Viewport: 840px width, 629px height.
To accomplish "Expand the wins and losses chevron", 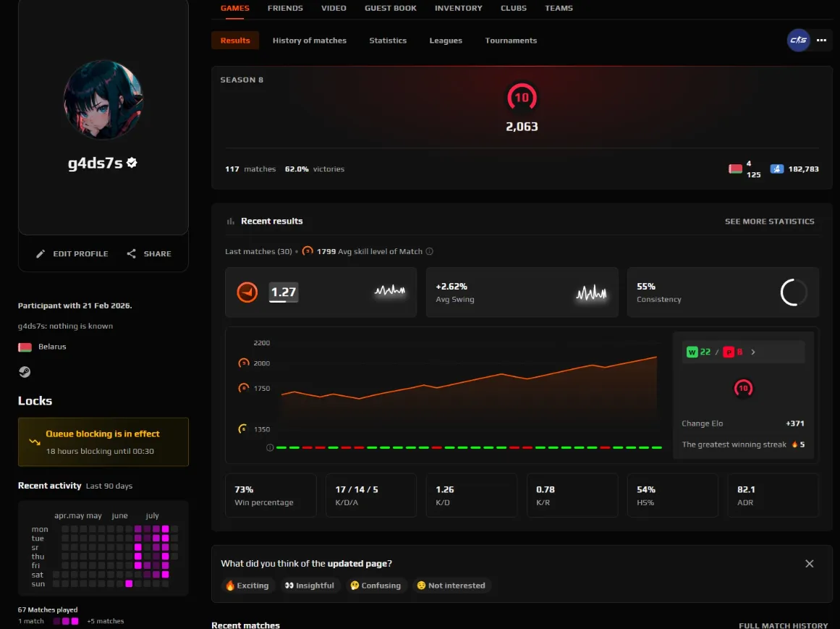I will [x=753, y=352].
